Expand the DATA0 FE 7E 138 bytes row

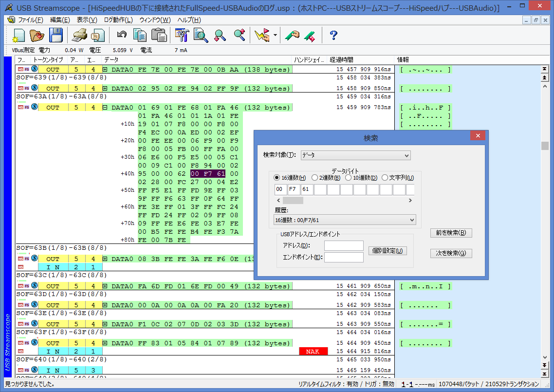click(105, 70)
